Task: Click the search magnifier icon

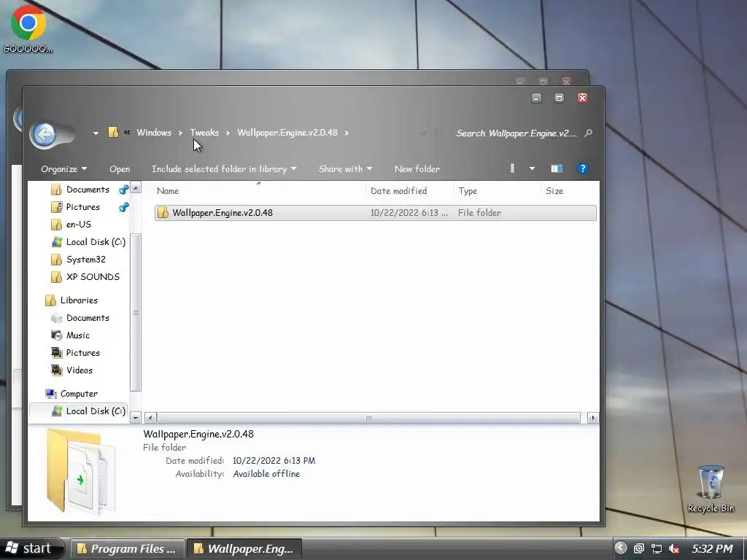Action: (589, 133)
